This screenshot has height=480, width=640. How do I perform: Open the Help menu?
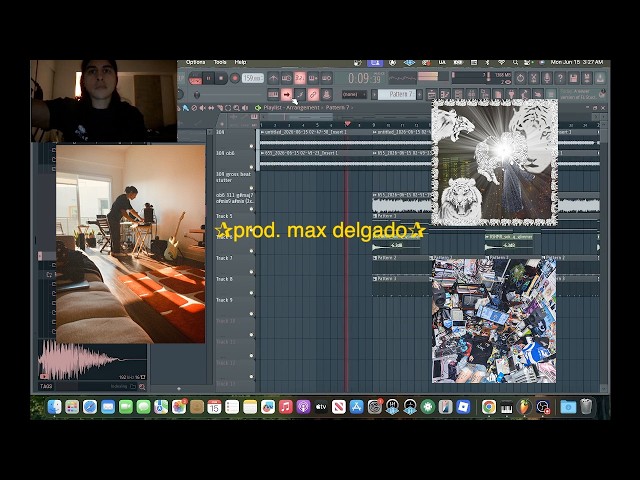coord(240,62)
